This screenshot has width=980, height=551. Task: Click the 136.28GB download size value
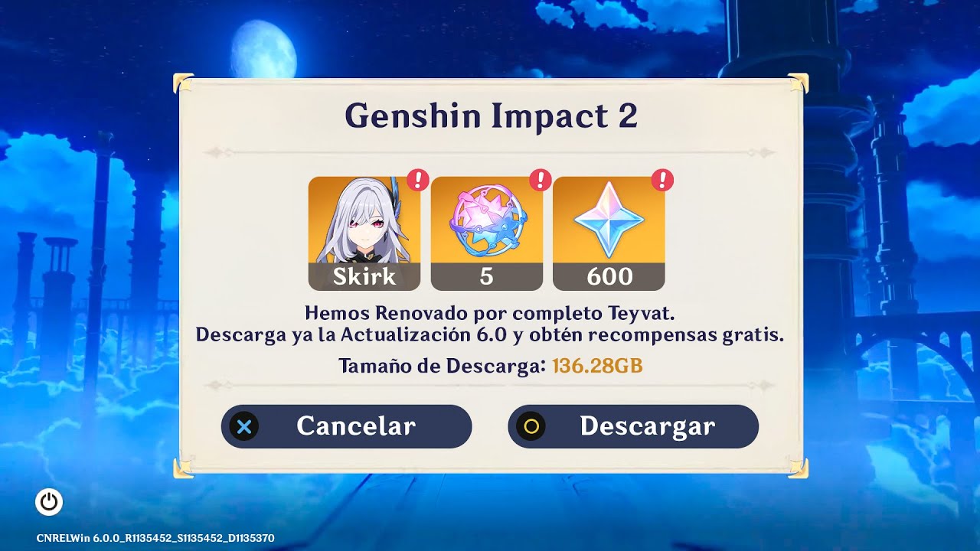point(597,366)
